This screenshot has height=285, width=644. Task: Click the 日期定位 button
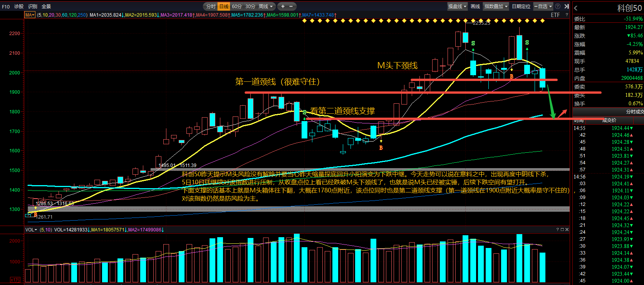(521, 6)
